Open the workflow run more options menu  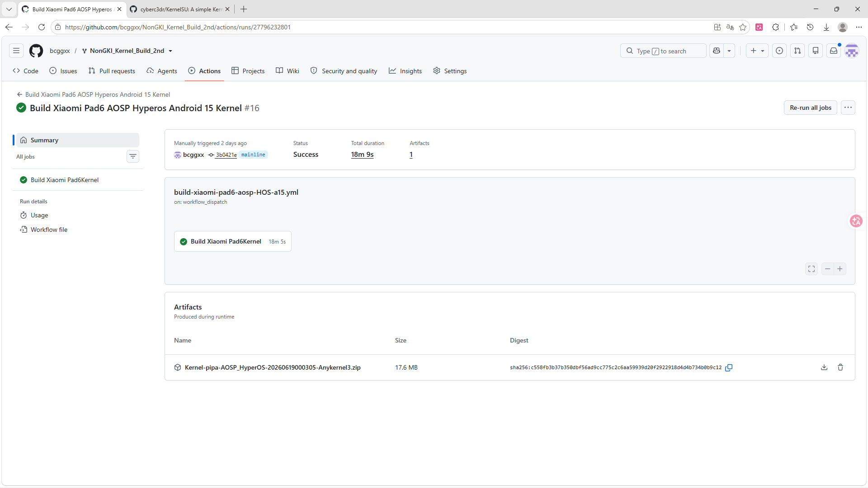pyautogui.click(x=848, y=108)
